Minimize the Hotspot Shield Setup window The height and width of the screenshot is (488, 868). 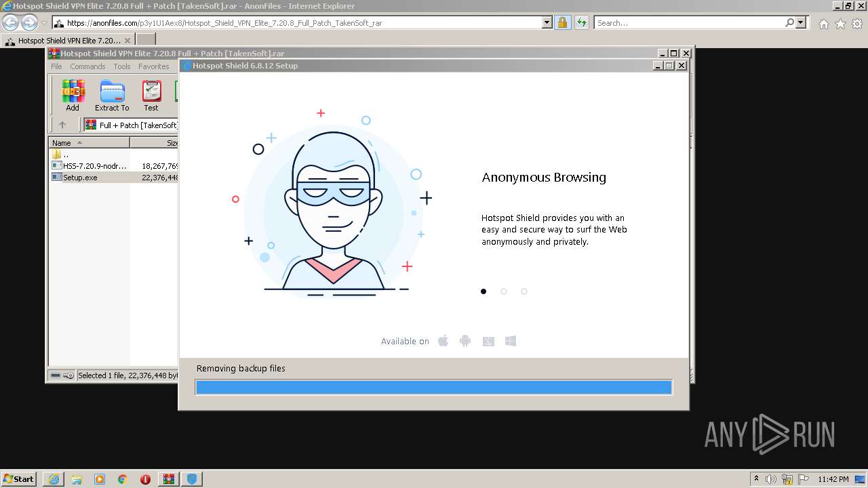coord(658,66)
